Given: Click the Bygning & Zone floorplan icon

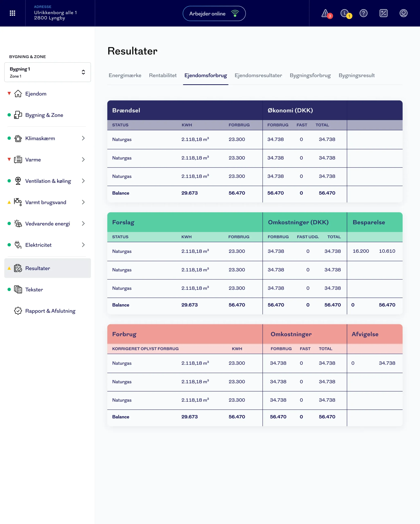Looking at the screenshot, I should point(18,115).
